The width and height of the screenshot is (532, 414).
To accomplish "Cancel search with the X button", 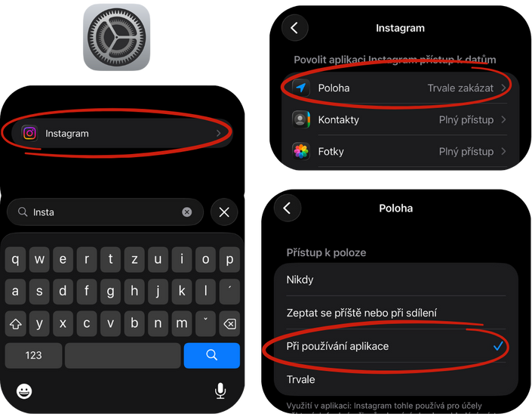I will [x=224, y=212].
